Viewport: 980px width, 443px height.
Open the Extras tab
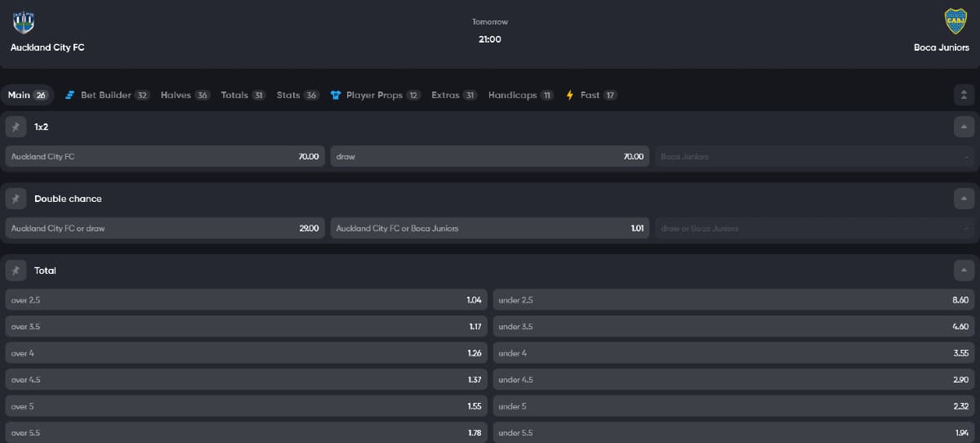(454, 95)
